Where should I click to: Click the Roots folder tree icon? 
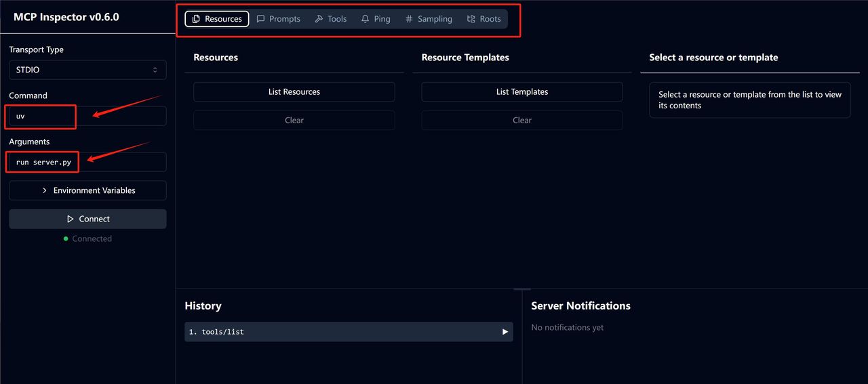click(x=471, y=19)
